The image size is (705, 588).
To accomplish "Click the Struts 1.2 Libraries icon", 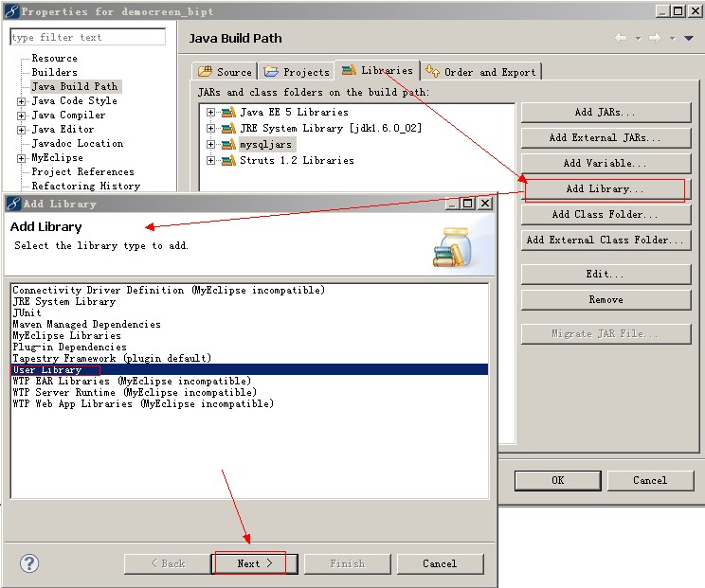I will [x=229, y=160].
